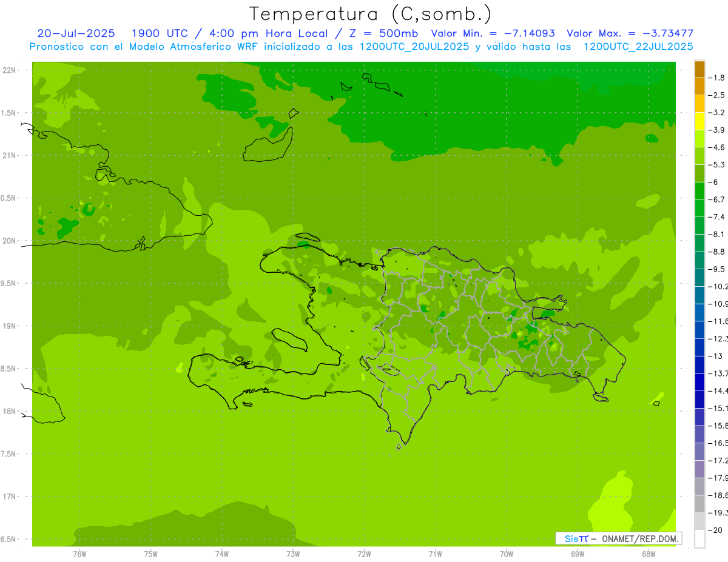Viewport: 728px width, 562px height.
Task: Click the '72W' longitude axis label
Action: 364,554
